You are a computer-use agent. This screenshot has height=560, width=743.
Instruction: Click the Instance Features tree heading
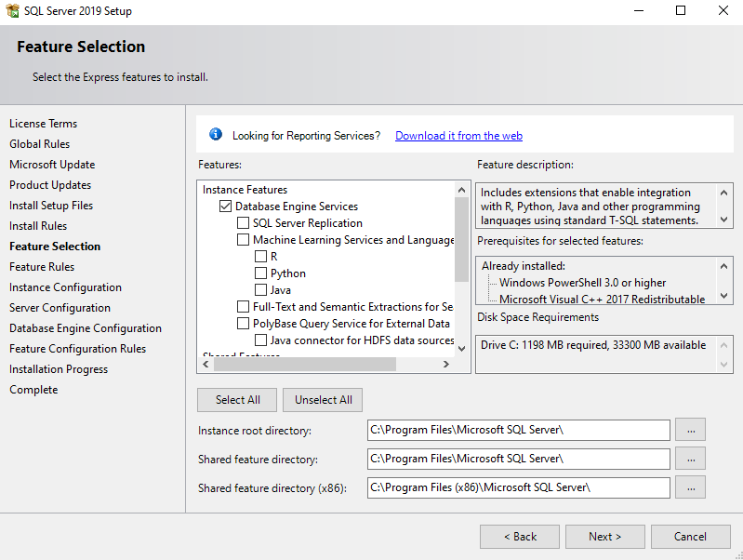(245, 189)
